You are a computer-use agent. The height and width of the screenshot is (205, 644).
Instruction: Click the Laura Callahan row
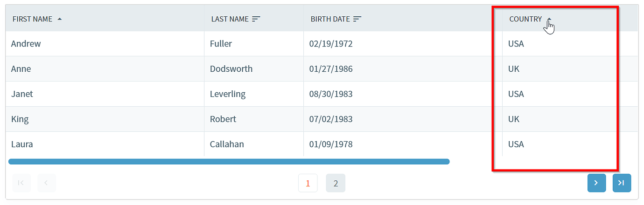[322, 144]
